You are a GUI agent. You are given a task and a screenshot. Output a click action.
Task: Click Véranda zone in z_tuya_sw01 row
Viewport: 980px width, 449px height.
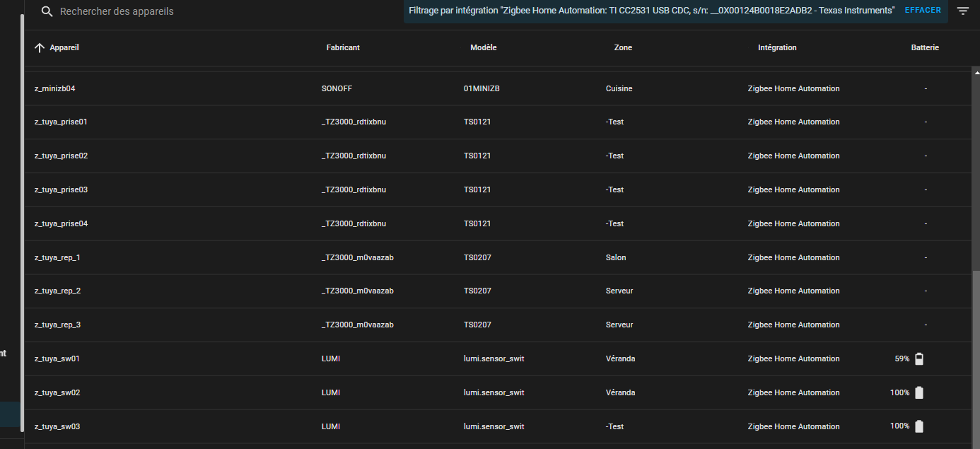pyautogui.click(x=620, y=358)
